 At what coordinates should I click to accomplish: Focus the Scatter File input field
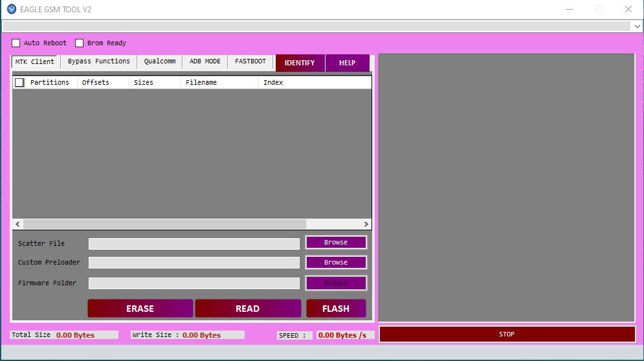pyautogui.click(x=194, y=243)
